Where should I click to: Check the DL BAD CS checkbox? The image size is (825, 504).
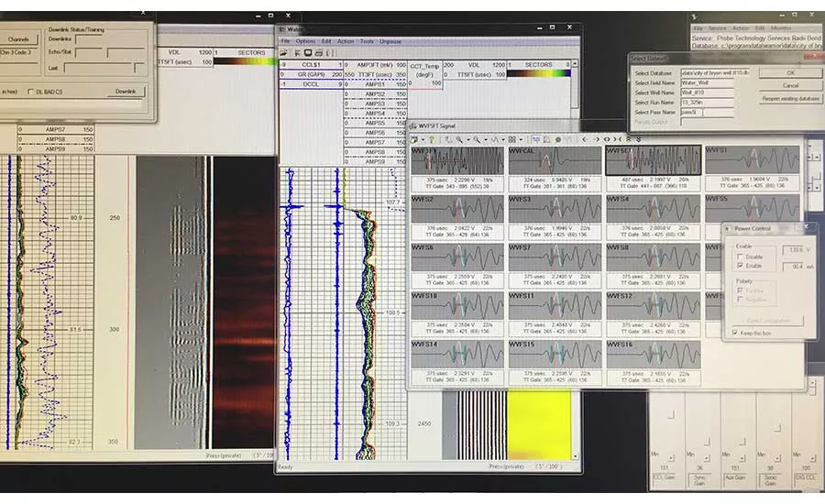tap(30, 92)
